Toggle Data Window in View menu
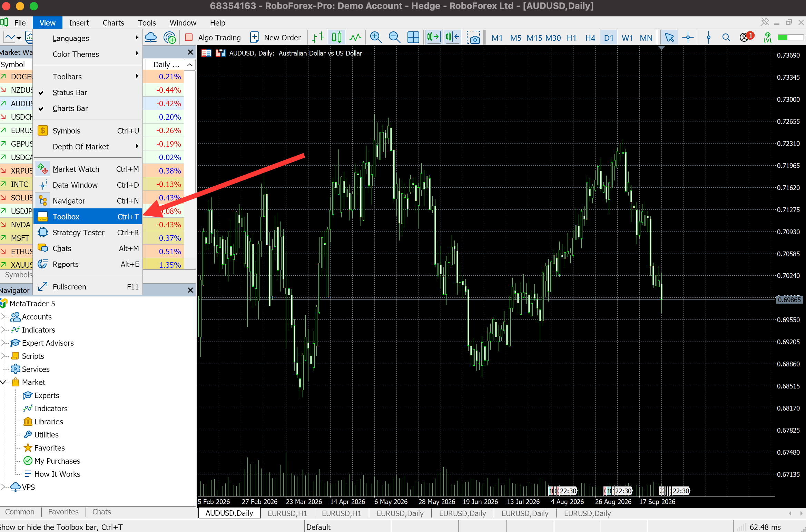This screenshot has height=532, width=806. pyautogui.click(x=88, y=185)
